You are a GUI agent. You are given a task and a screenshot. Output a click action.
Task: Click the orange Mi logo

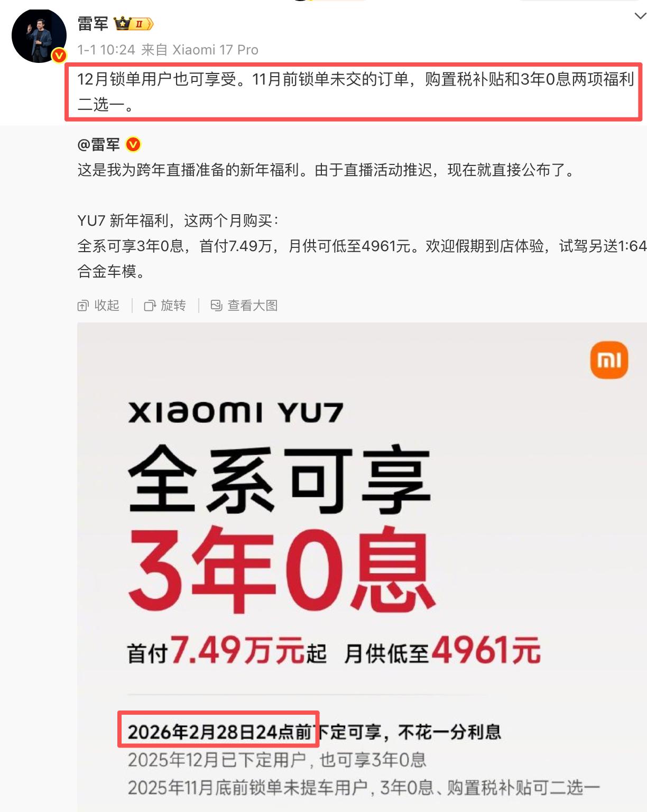[x=609, y=360]
